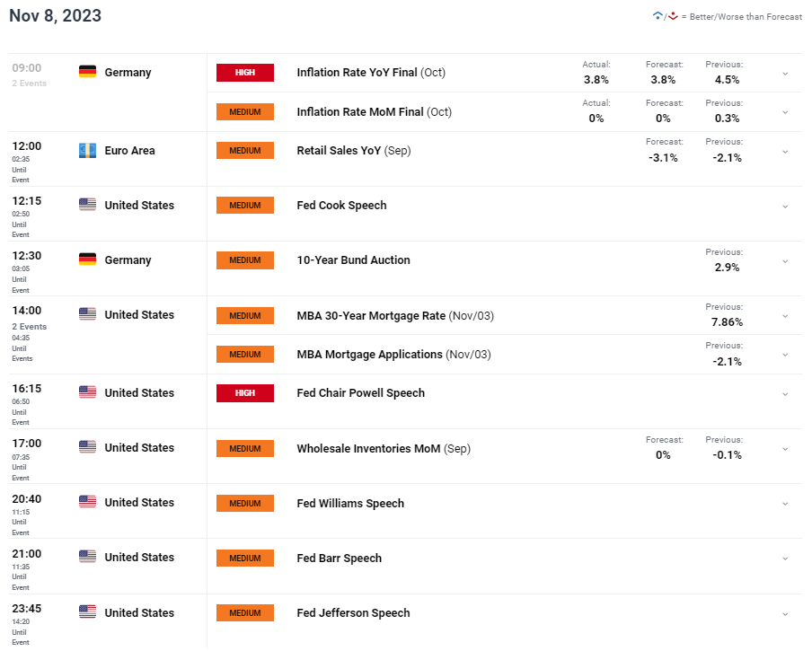Open the Fed Barr Speech event
812x651 pixels.
(x=339, y=558)
